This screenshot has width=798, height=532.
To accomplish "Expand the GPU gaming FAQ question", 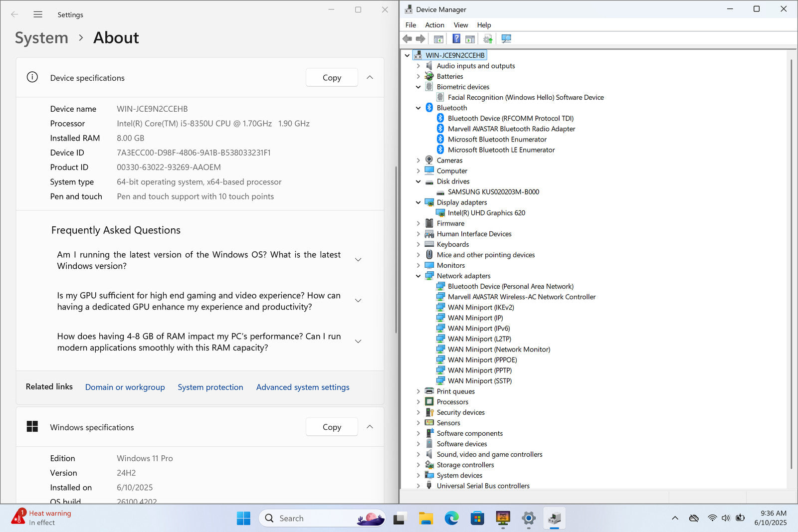I will (x=358, y=301).
